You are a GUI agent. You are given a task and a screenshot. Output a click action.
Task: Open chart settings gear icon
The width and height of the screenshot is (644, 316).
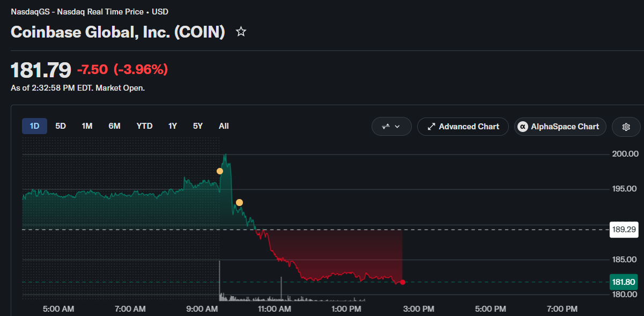click(626, 127)
